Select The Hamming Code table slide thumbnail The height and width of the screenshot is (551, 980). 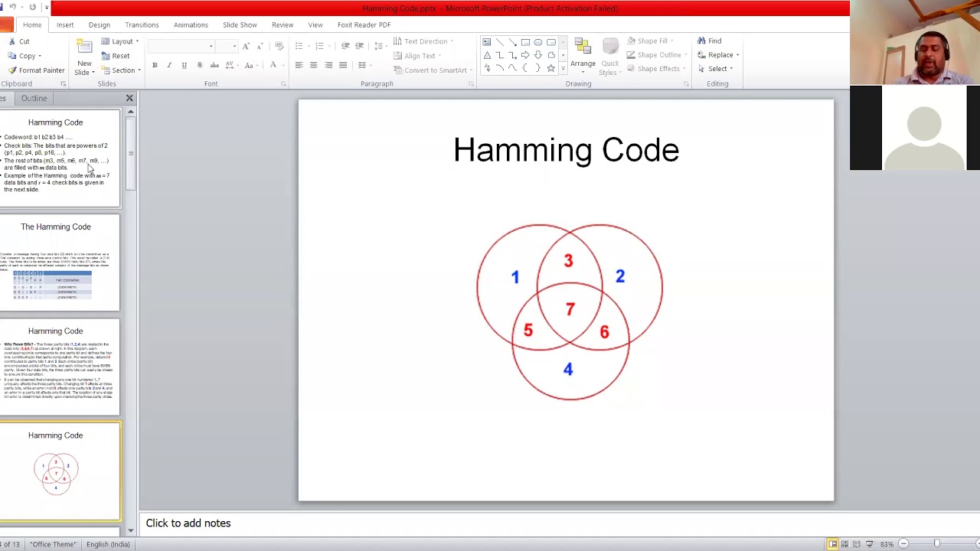click(x=60, y=263)
